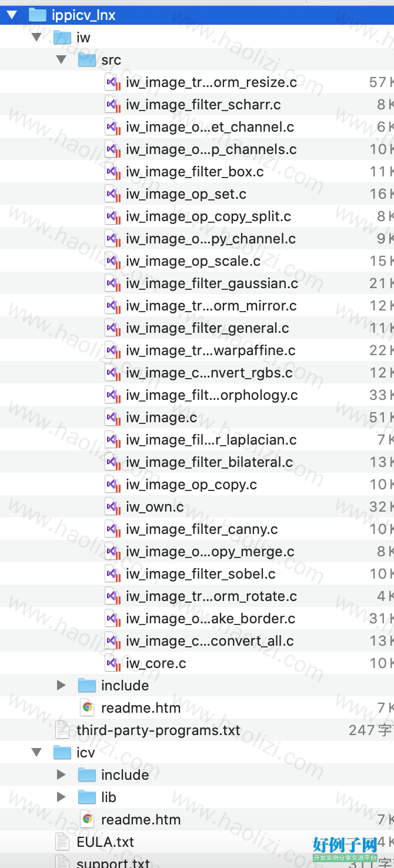
Task: Select file iw_image_o...opy_merge.c
Action: (210, 552)
